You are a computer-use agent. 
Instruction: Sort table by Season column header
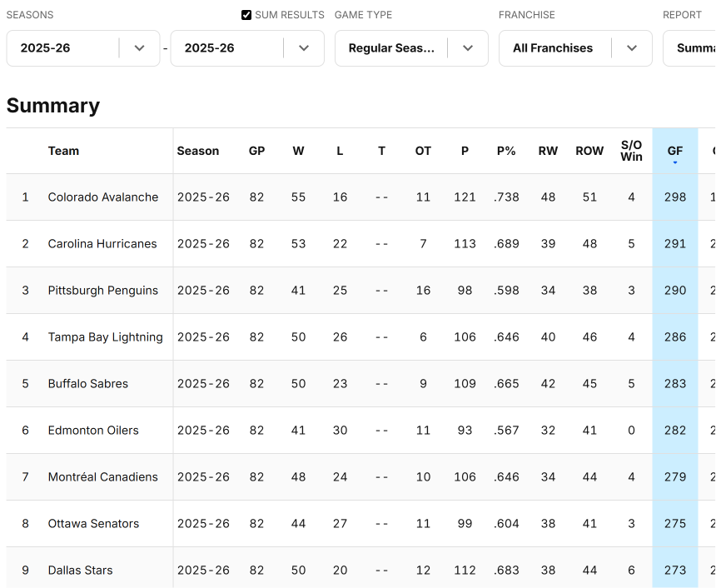[x=197, y=151]
